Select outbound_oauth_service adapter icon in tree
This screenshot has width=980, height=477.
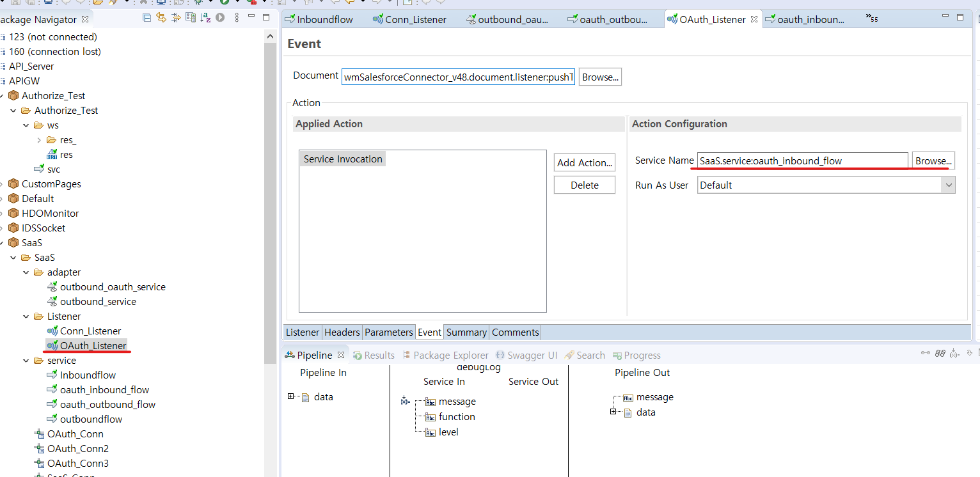(x=52, y=287)
